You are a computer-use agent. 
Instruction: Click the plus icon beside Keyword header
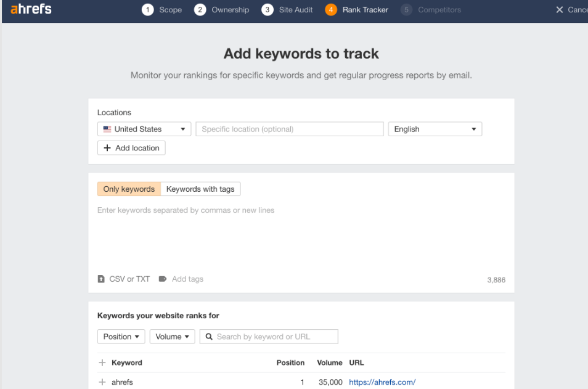click(x=102, y=362)
